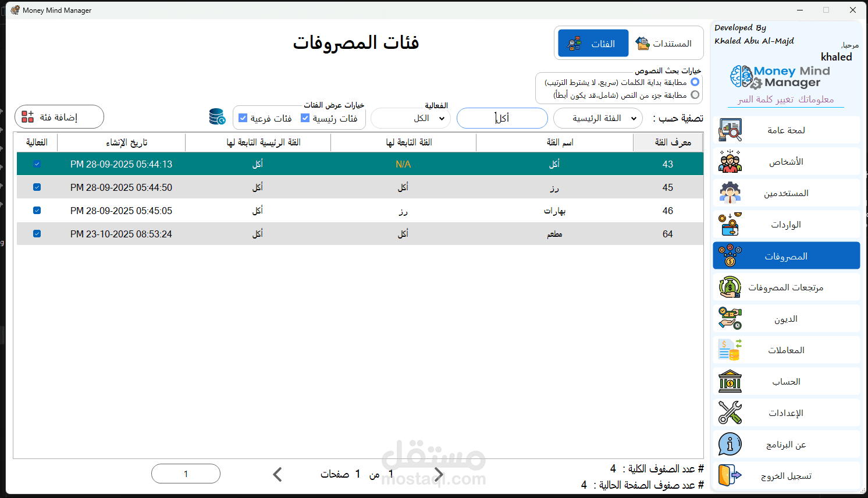Open the الفعالية الكل dropdown
This screenshot has width=868, height=498.
click(x=411, y=118)
